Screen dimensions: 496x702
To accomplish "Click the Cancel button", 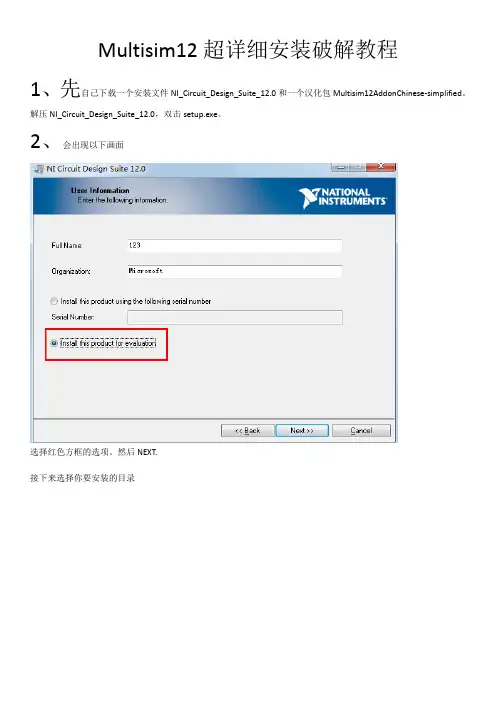I will [361, 430].
